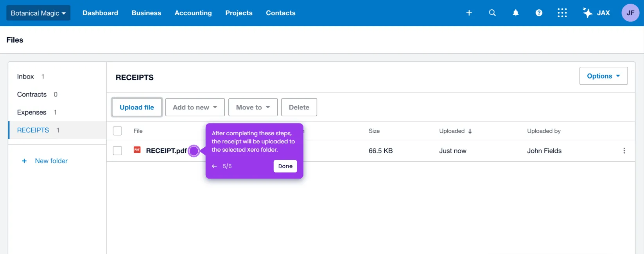This screenshot has width=644, height=254.
Task: Expand the Move to dropdown
Action: tap(253, 107)
